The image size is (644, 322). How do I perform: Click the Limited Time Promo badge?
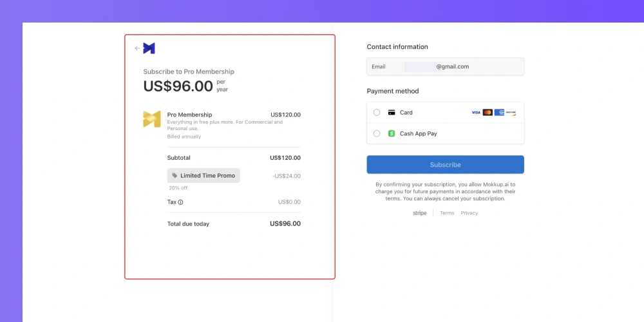point(204,175)
